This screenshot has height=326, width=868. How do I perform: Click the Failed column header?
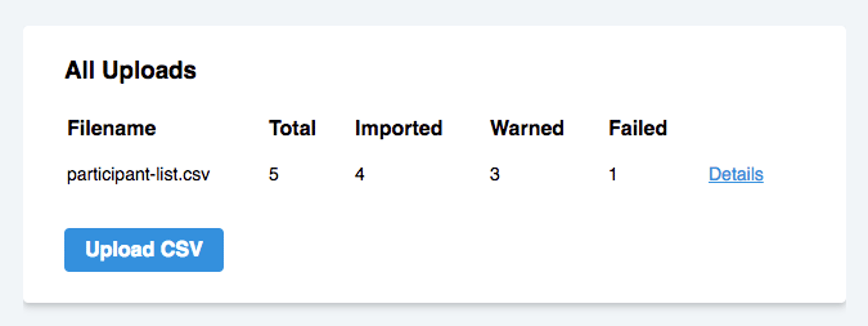[638, 128]
